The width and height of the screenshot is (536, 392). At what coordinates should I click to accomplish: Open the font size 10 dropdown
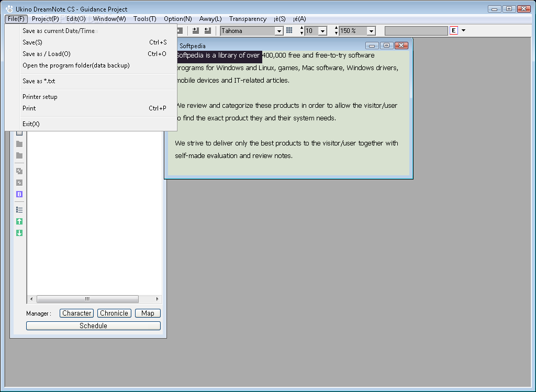coord(322,31)
